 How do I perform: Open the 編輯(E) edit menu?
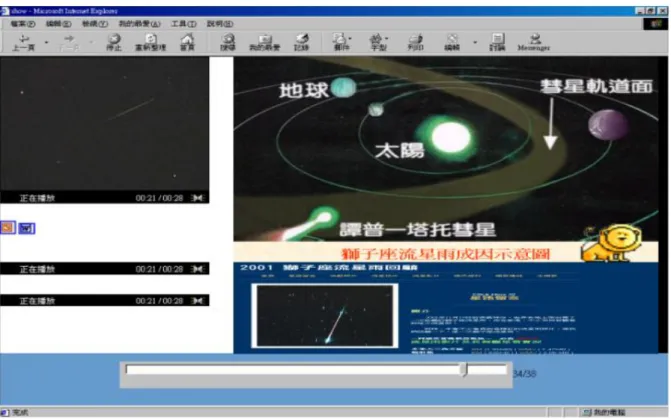(59, 24)
